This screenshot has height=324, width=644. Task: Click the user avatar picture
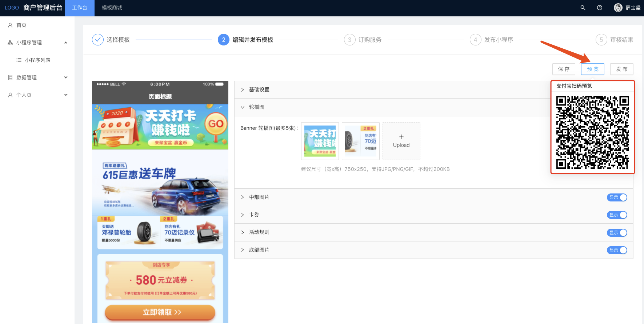(x=618, y=8)
